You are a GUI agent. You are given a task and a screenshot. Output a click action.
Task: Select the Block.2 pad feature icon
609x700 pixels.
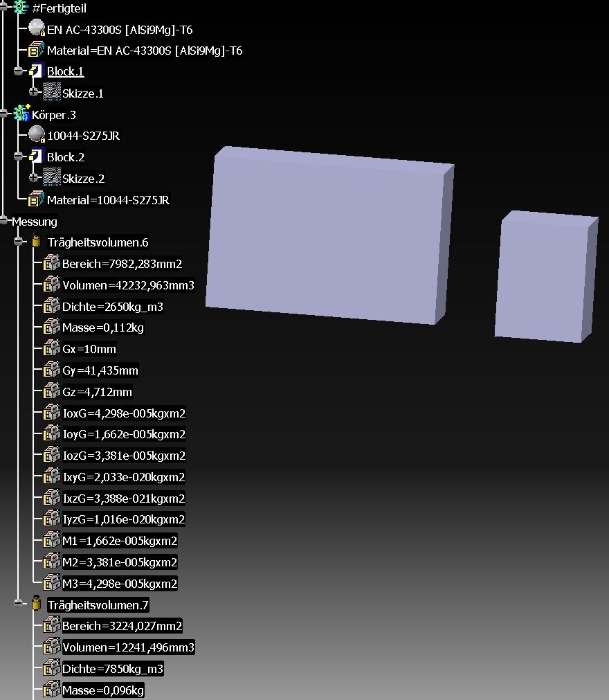tap(36, 156)
